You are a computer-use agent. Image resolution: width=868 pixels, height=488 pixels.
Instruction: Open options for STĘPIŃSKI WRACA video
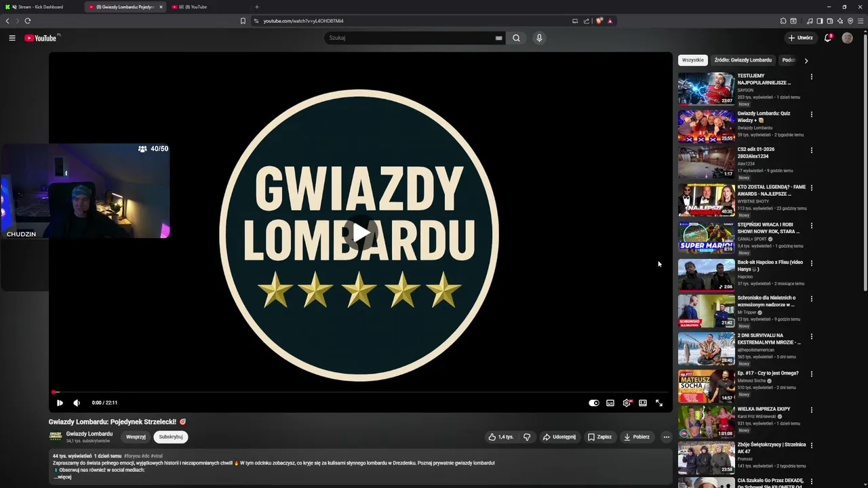(811, 226)
